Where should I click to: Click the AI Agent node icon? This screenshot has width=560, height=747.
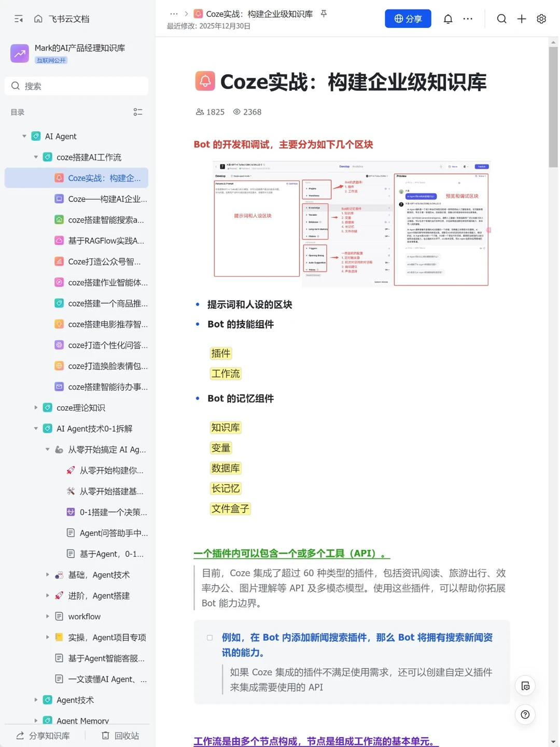36,136
